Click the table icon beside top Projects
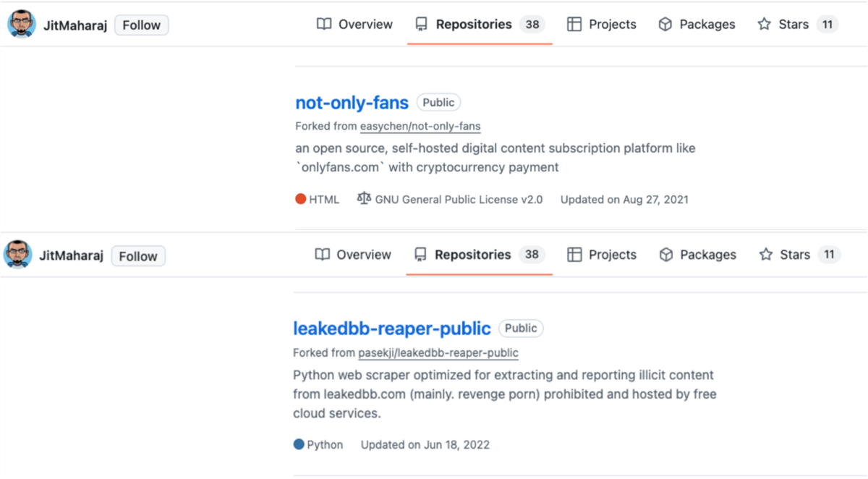Viewport: 868px width, 479px height. click(x=574, y=25)
